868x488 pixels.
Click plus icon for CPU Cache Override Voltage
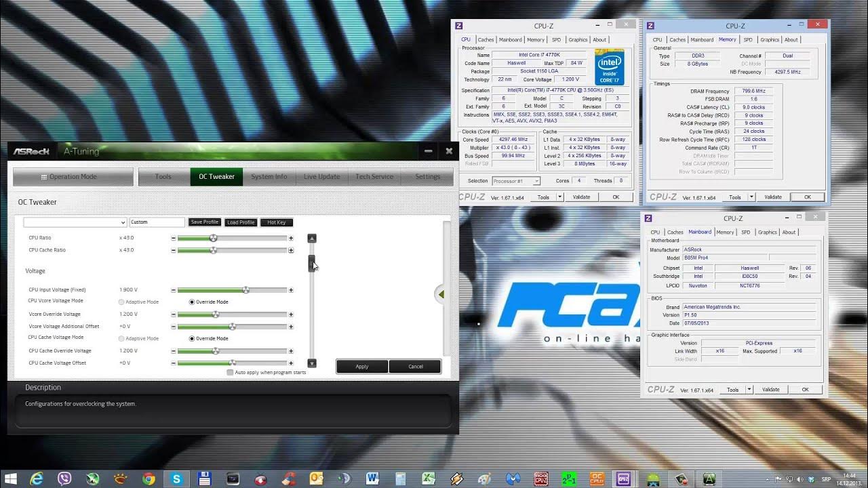tap(291, 351)
